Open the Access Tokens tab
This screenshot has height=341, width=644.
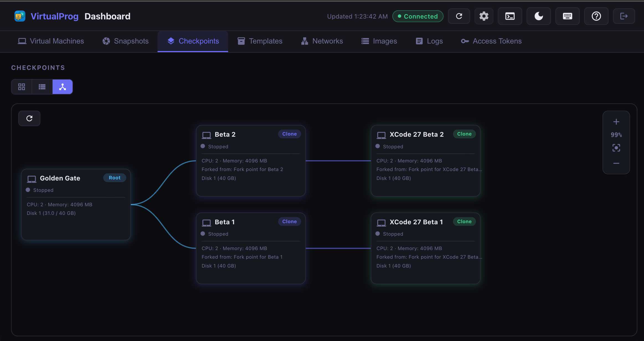tap(491, 41)
